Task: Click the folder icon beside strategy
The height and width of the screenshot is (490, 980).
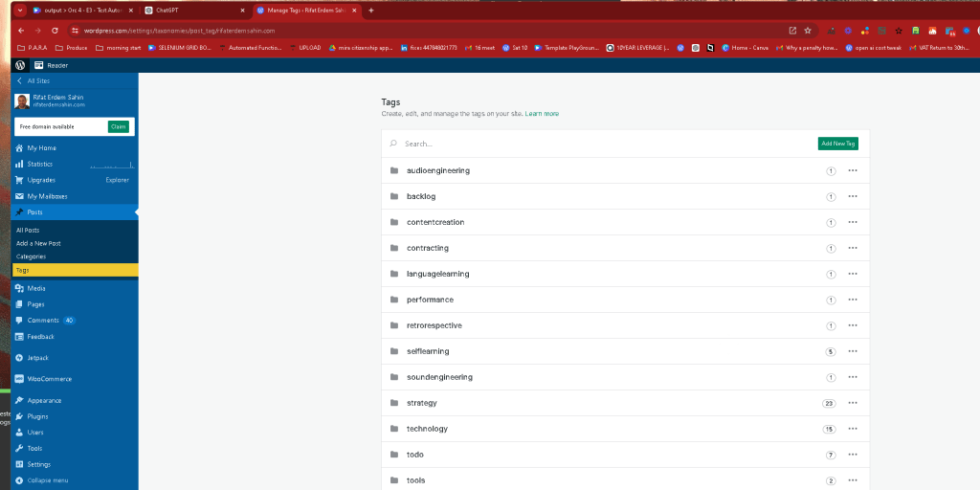Action: pos(393,403)
